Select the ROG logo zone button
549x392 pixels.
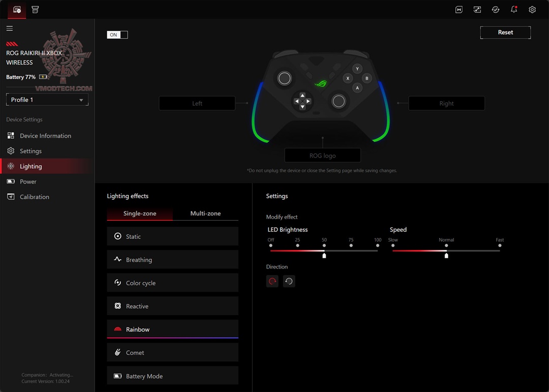click(x=322, y=156)
